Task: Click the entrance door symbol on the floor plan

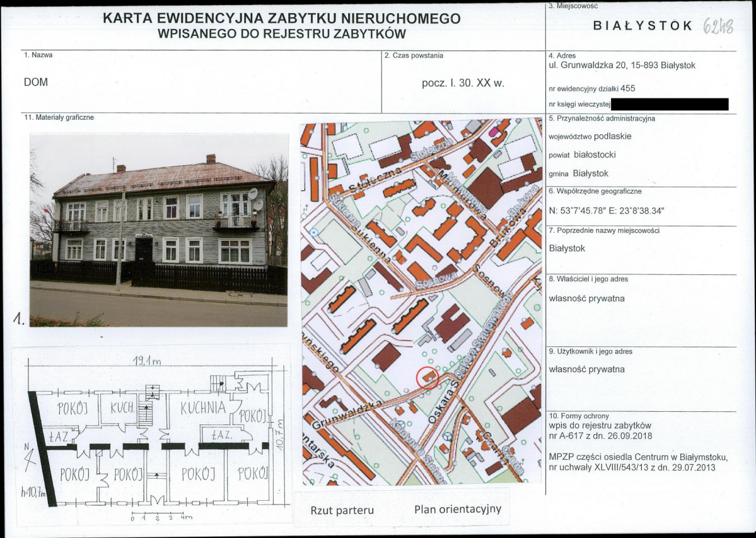Action: [157, 500]
